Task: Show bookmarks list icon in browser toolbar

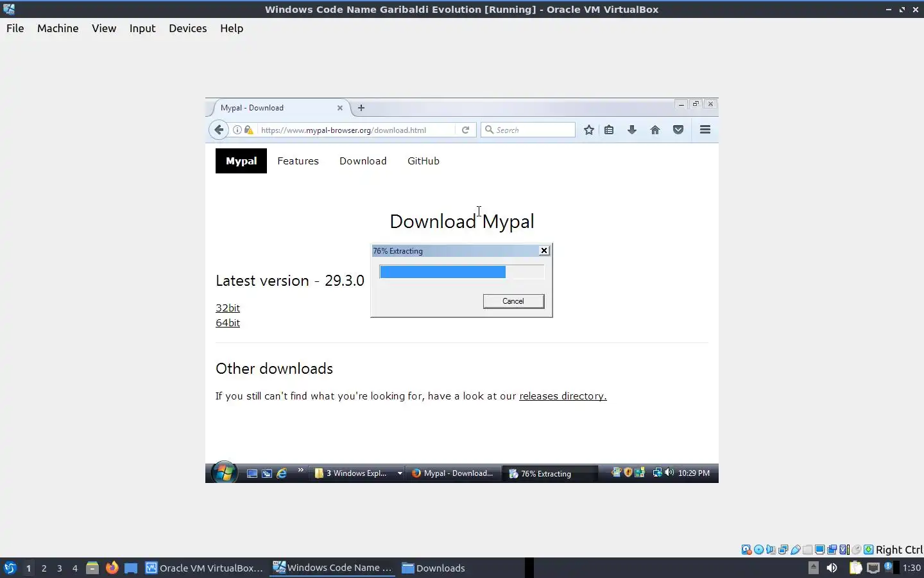Action: point(609,130)
